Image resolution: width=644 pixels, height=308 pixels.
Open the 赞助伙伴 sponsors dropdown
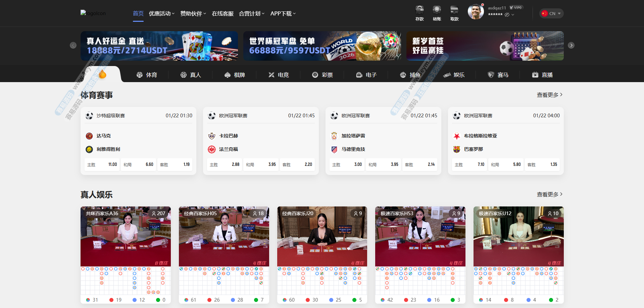pyautogui.click(x=193, y=13)
